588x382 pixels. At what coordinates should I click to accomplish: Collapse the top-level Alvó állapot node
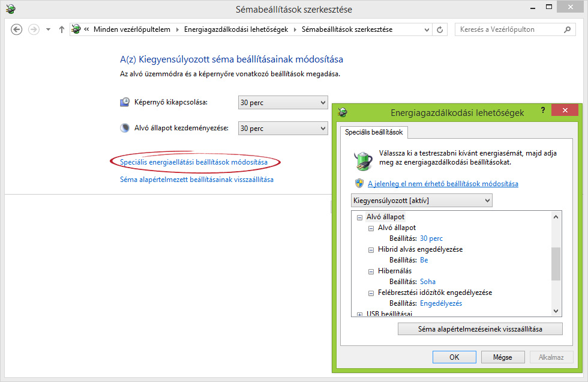point(360,217)
